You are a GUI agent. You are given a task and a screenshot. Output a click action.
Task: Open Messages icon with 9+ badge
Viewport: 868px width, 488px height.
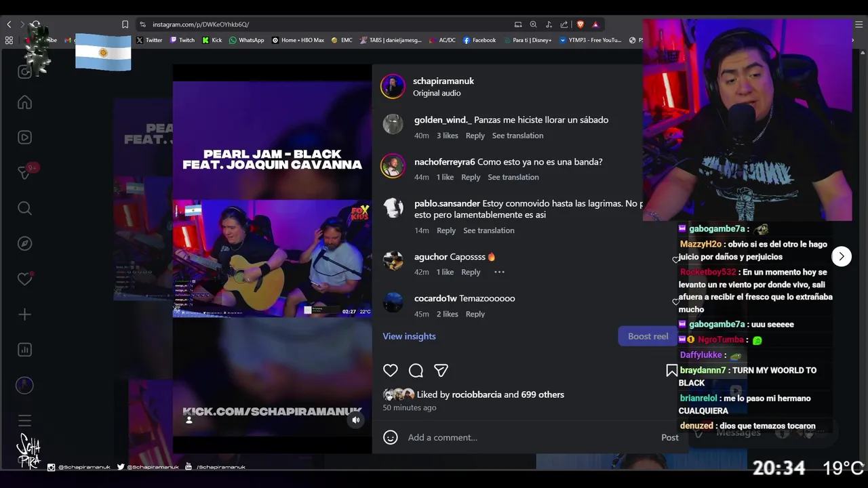click(x=24, y=173)
